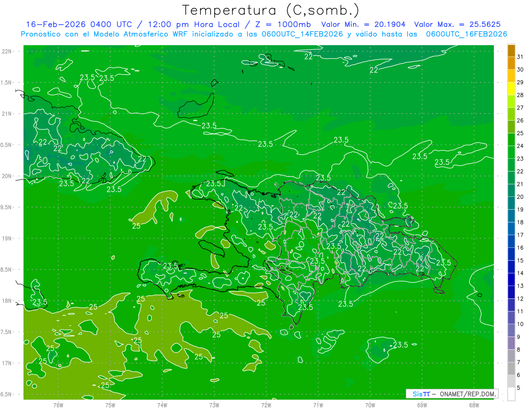
Task: Click the '15' color scale label
Action: (x=520, y=261)
